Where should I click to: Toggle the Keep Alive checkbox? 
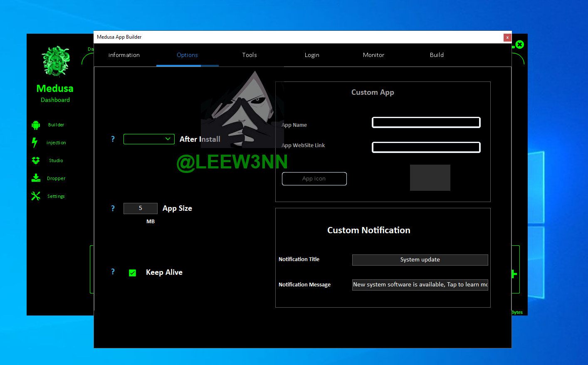point(133,273)
